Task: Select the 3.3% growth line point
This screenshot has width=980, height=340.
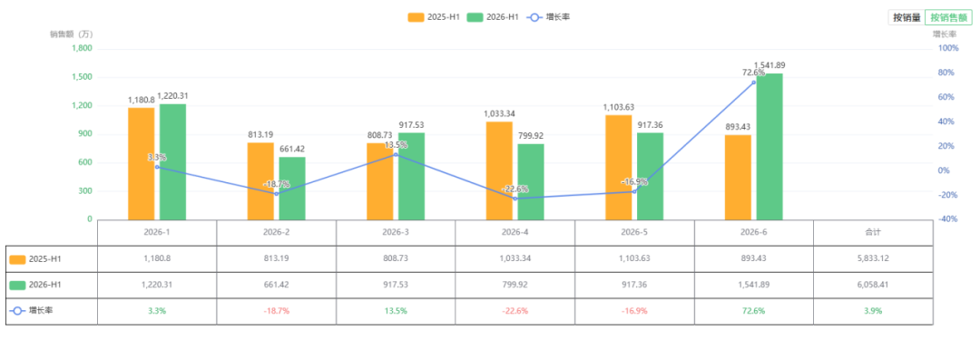Action: tap(157, 167)
